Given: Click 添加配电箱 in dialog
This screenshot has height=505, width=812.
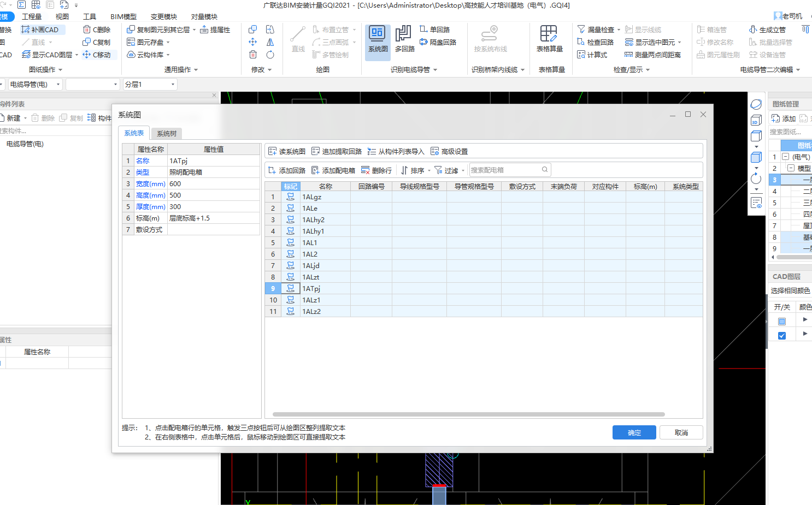Looking at the screenshot, I should (x=333, y=170).
